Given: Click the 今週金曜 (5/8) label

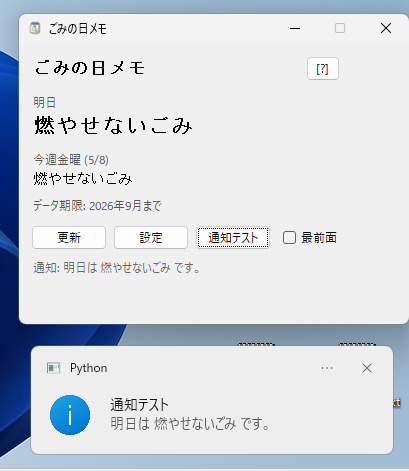Looking at the screenshot, I should [71, 160].
